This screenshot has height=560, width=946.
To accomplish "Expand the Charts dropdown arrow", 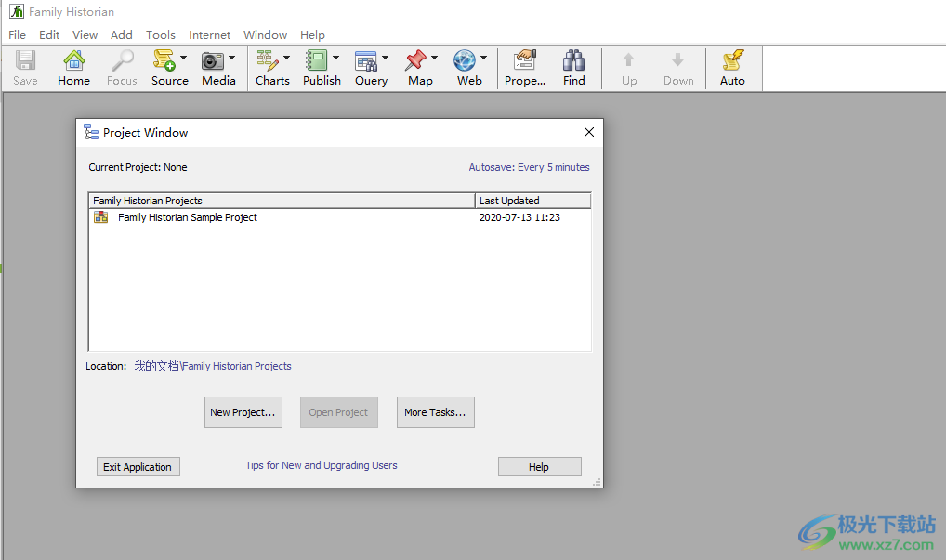I will click(286, 58).
